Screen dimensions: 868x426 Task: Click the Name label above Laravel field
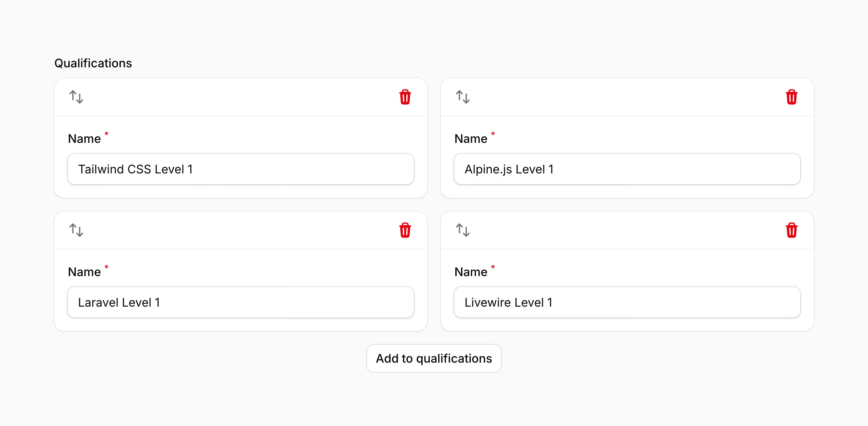[84, 272]
